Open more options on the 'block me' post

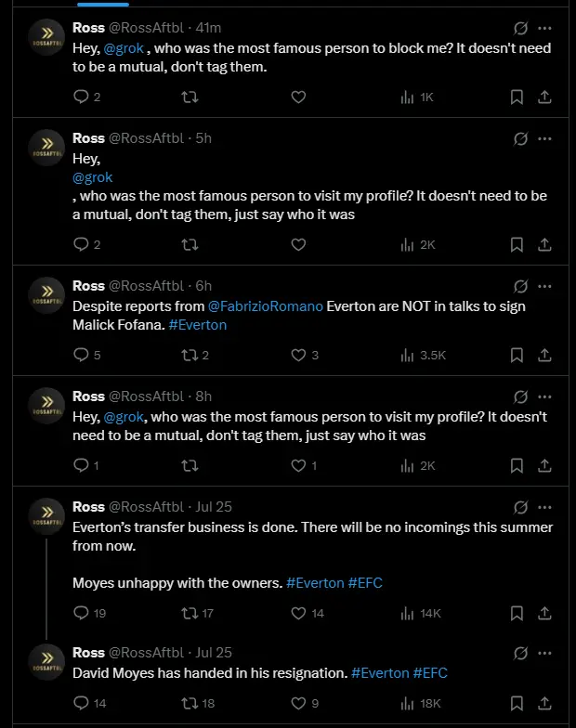pyautogui.click(x=545, y=28)
